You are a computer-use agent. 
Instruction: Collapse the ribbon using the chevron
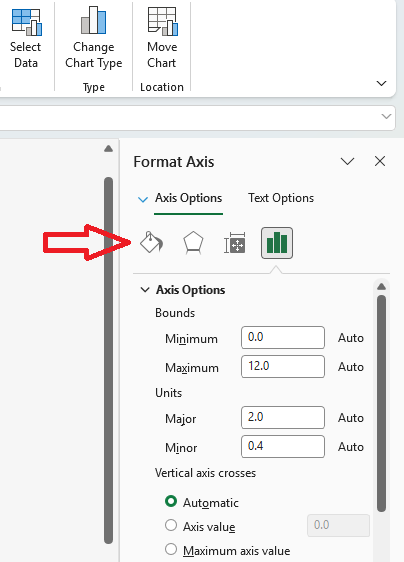point(381,83)
